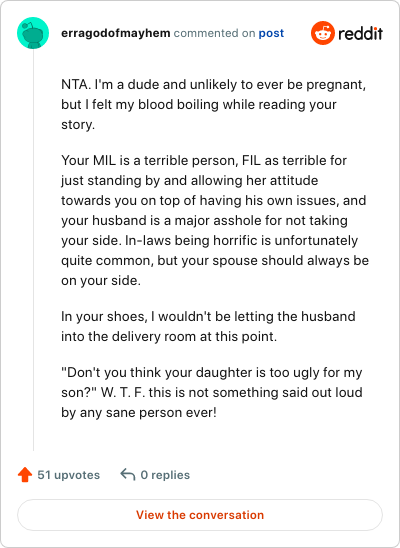Open the erragodofmayhem username profile link
The height and width of the screenshot is (548, 400).
point(116,33)
